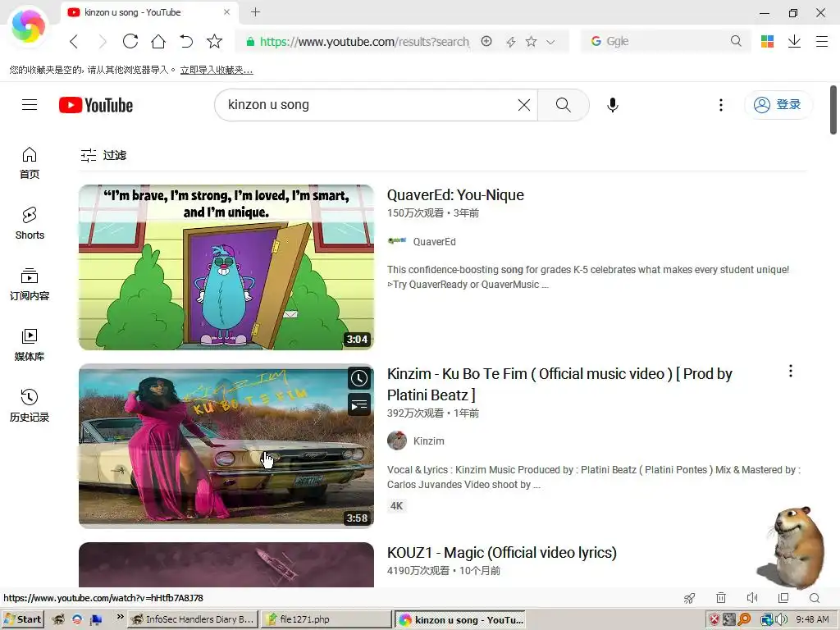Open 订阅内容 subscriptions in sidebar
This screenshot has width=840, height=630.
(30, 285)
